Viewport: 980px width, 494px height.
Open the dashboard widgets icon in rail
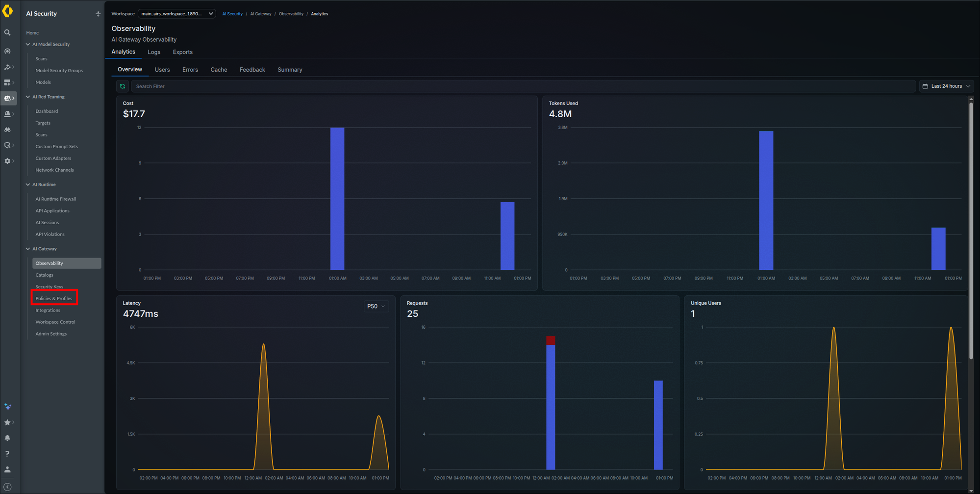(x=7, y=82)
